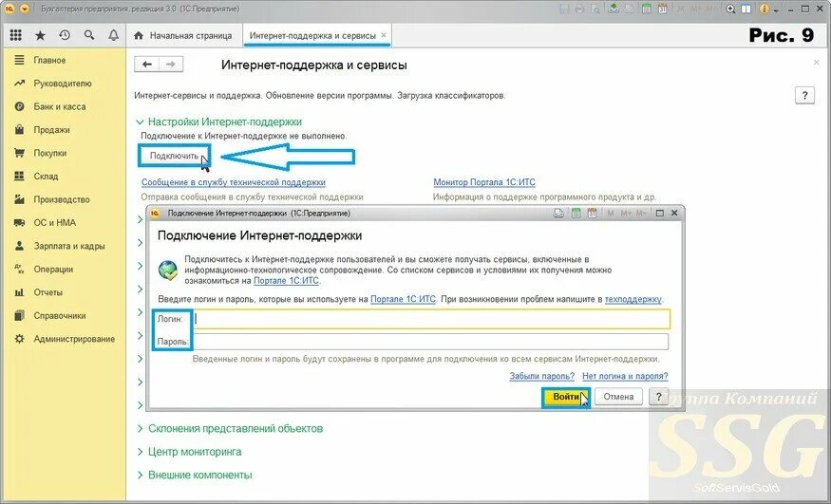Close the Подключение Интернет-поддержки dialog

[x=674, y=213]
